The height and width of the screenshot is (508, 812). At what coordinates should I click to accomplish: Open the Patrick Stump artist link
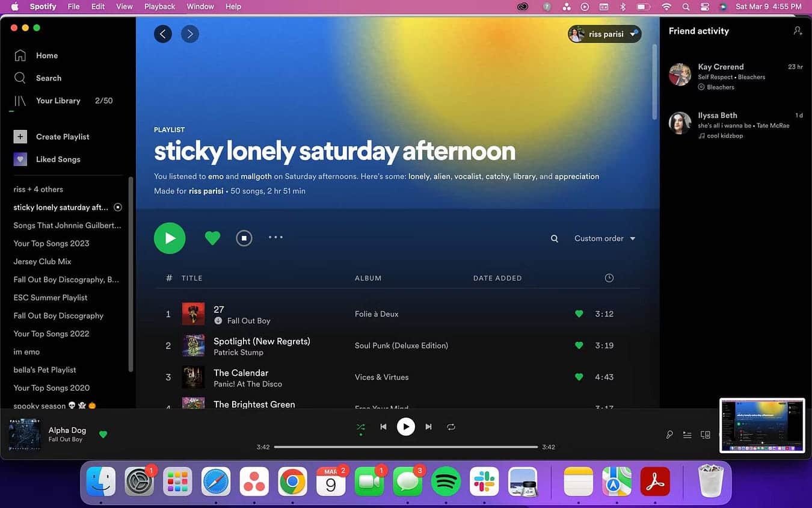pos(239,353)
